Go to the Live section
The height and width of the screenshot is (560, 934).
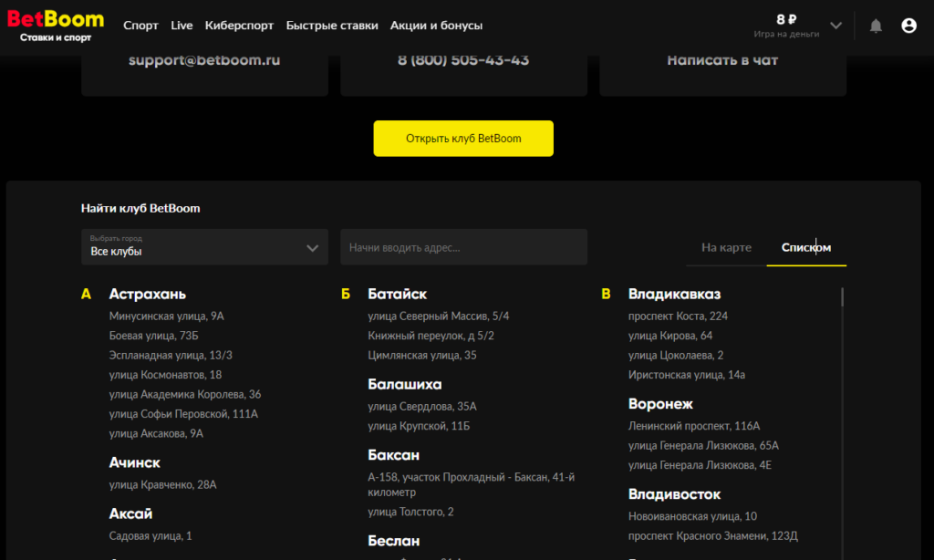click(182, 26)
